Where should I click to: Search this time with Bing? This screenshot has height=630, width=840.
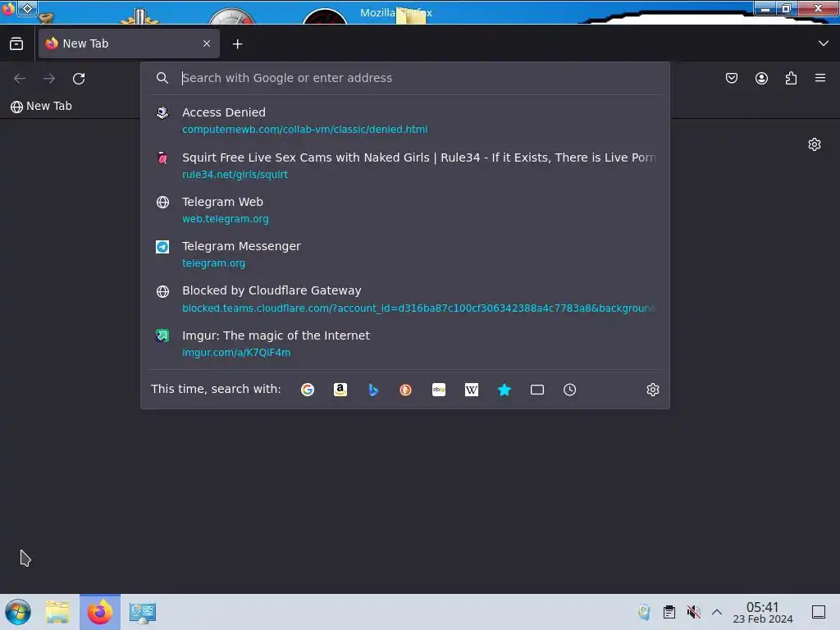coord(373,390)
